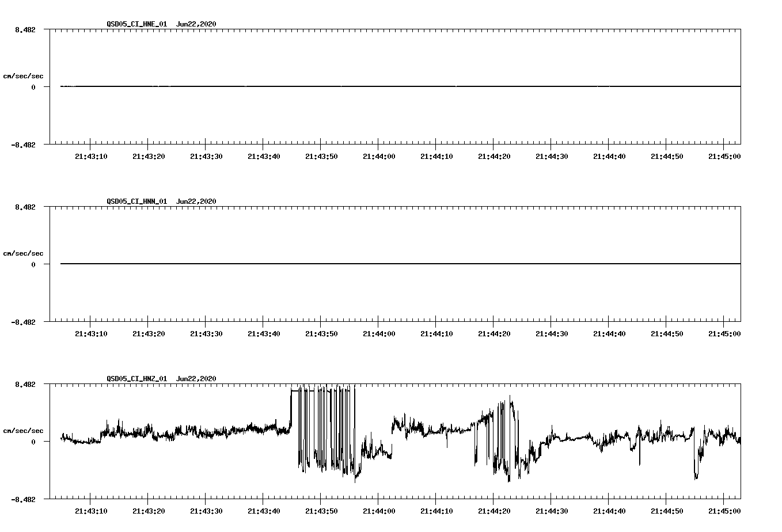
Task: Click the 21:45:00 time label under HNE plot
Action: point(724,157)
